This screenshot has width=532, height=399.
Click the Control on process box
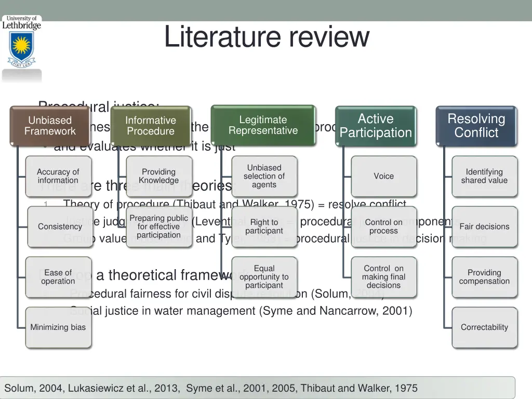click(384, 227)
